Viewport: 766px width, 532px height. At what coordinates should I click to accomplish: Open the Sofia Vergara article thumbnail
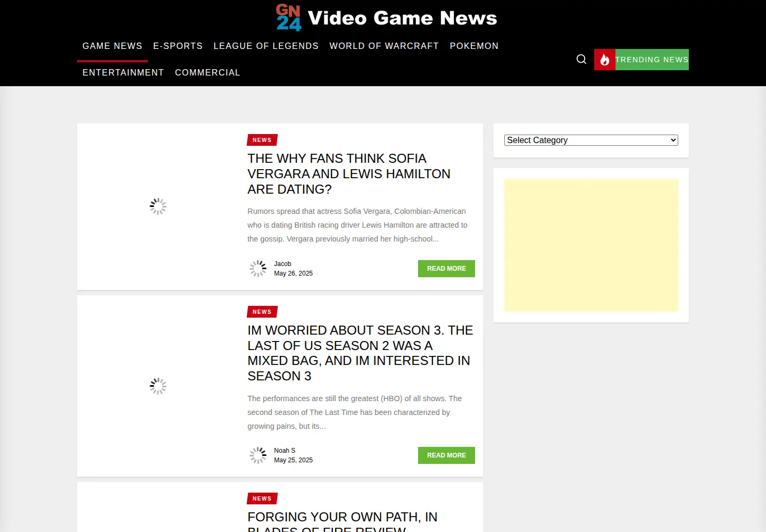[158, 206]
